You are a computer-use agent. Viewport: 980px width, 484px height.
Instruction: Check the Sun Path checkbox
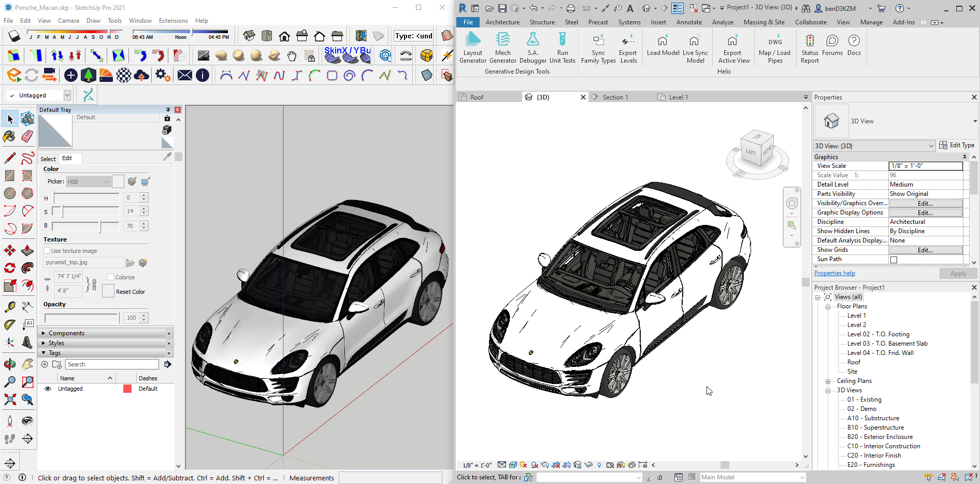(893, 260)
